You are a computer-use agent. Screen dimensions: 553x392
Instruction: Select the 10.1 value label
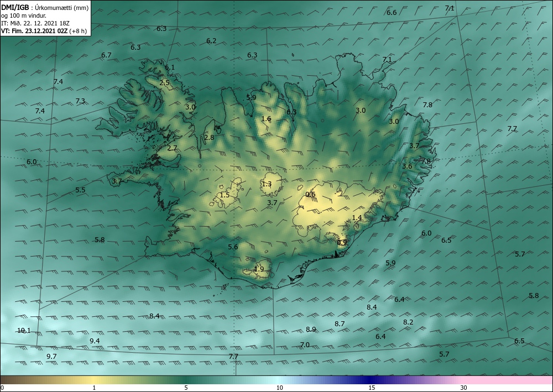coord(24,331)
